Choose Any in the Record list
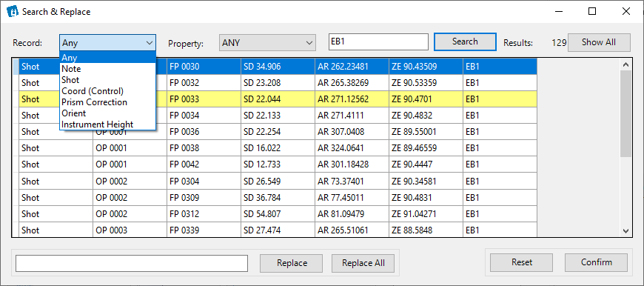644x286 pixels. pyautogui.click(x=107, y=58)
